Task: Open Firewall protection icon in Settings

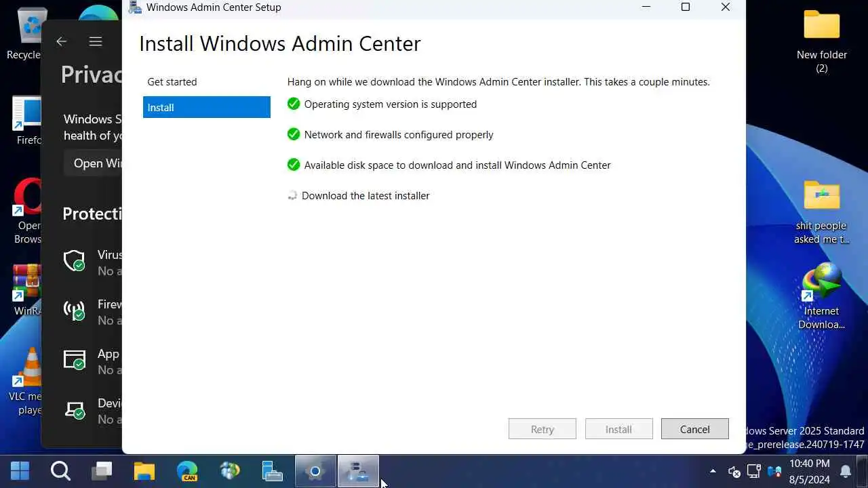Action: [75, 310]
